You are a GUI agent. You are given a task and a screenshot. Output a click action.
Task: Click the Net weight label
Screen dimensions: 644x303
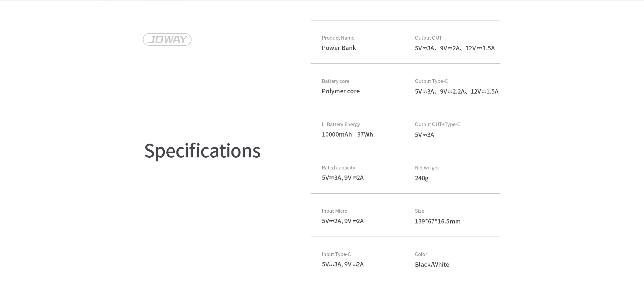pyautogui.click(x=427, y=168)
